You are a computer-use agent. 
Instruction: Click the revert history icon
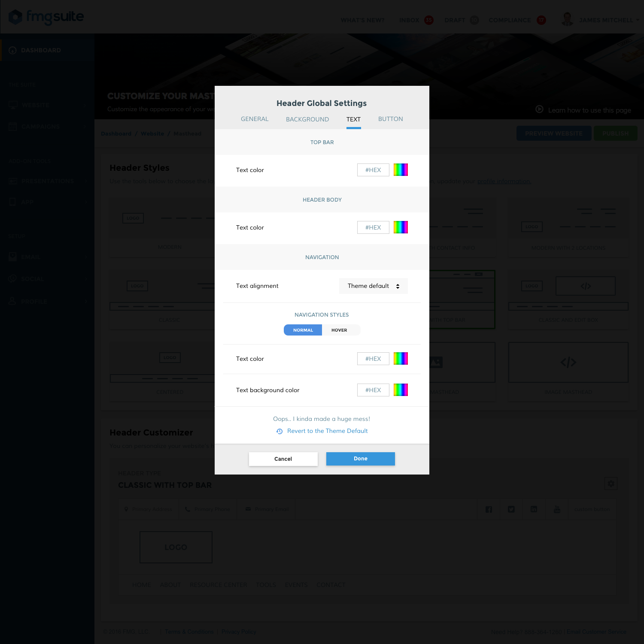coord(279,431)
